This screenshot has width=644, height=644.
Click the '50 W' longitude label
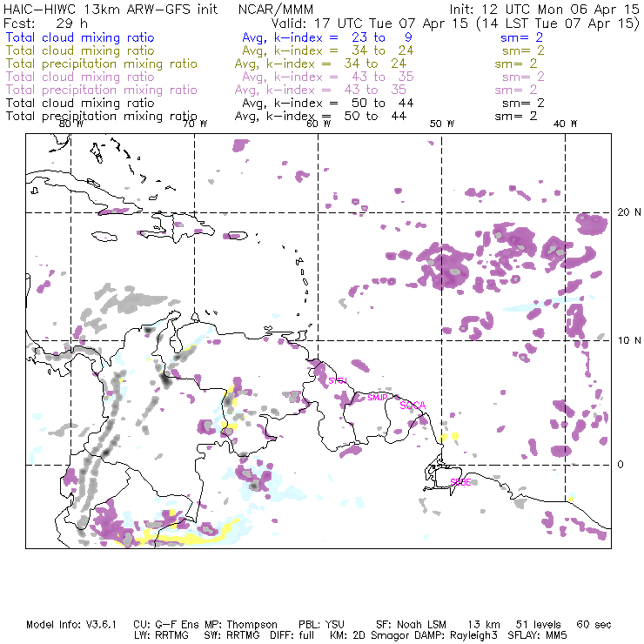click(442, 124)
